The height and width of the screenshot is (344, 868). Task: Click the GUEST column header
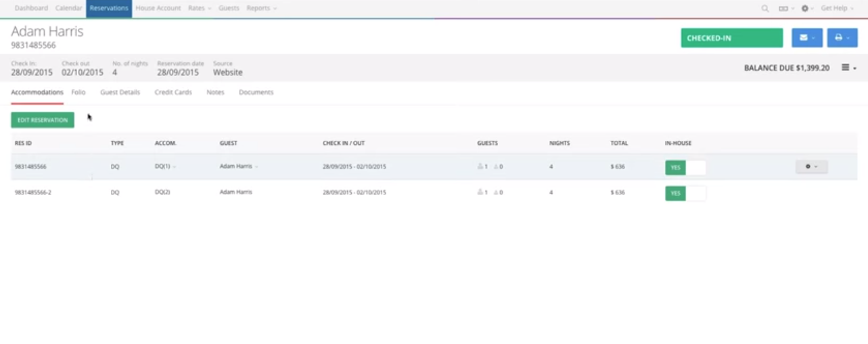[228, 144]
